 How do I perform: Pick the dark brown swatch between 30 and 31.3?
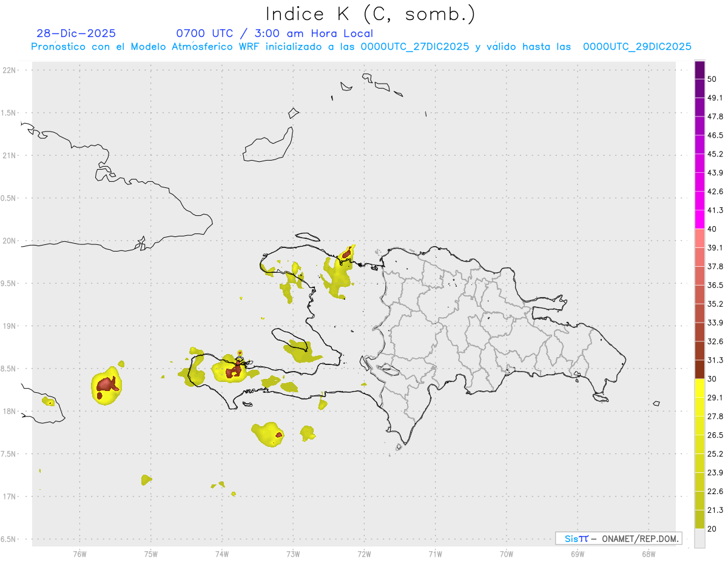click(x=699, y=369)
